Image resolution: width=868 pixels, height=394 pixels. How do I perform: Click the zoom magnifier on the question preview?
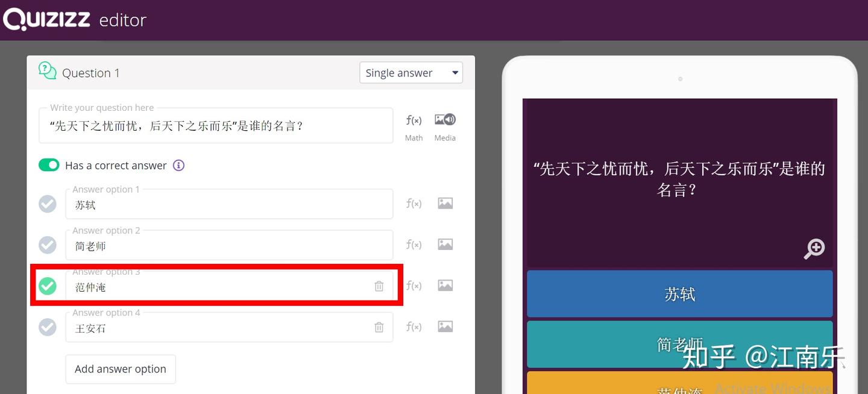[814, 248]
